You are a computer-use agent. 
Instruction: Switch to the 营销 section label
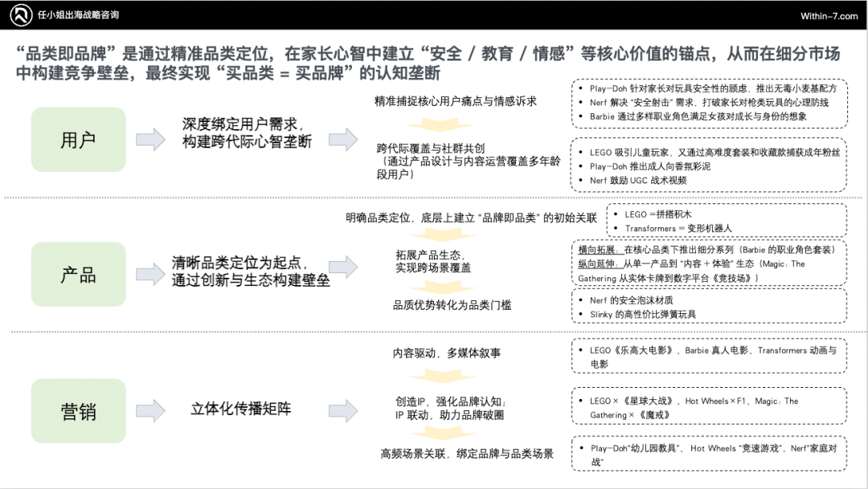pyautogui.click(x=78, y=412)
